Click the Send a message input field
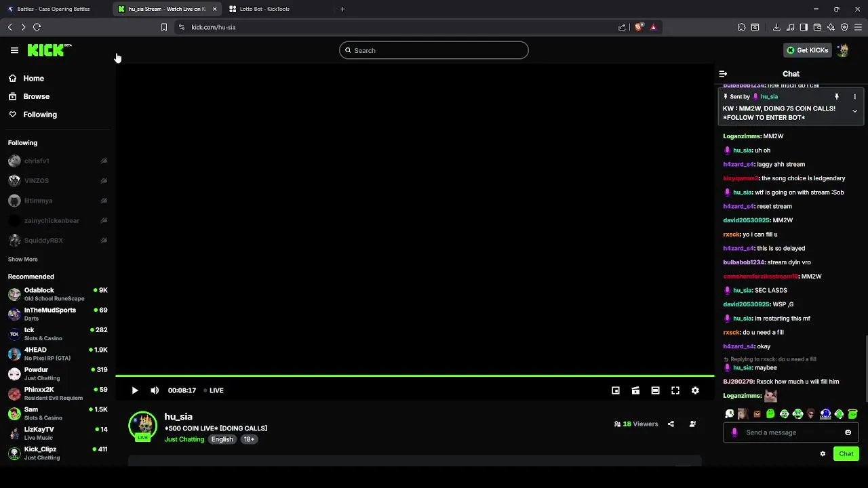This screenshot has width=868, height=488. 791,432
